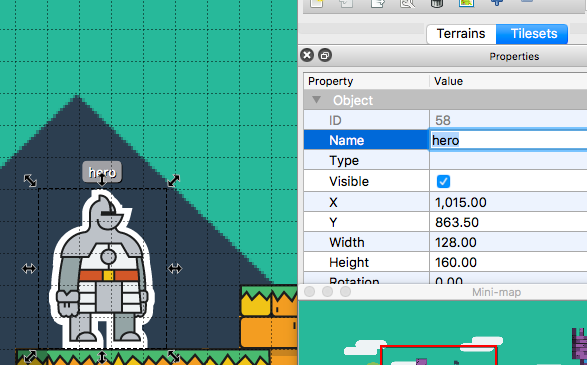
Task: Select the Height property row label
Action: [349, 262]
